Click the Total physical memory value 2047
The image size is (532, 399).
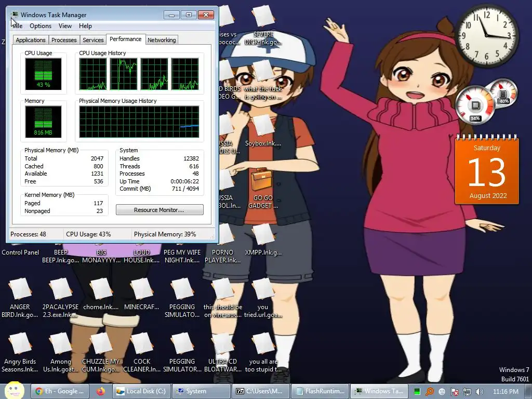(97, 158)
